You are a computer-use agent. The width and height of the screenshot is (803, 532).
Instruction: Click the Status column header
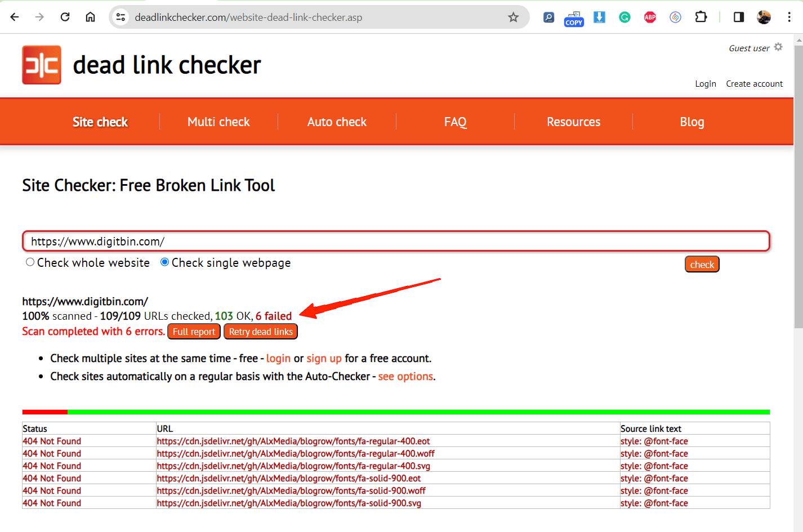click(x=35, y=429)
